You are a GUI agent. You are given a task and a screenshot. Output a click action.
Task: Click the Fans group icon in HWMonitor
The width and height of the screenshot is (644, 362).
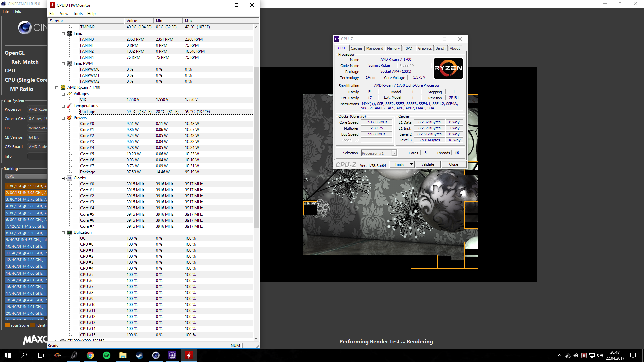click(69, 33)
